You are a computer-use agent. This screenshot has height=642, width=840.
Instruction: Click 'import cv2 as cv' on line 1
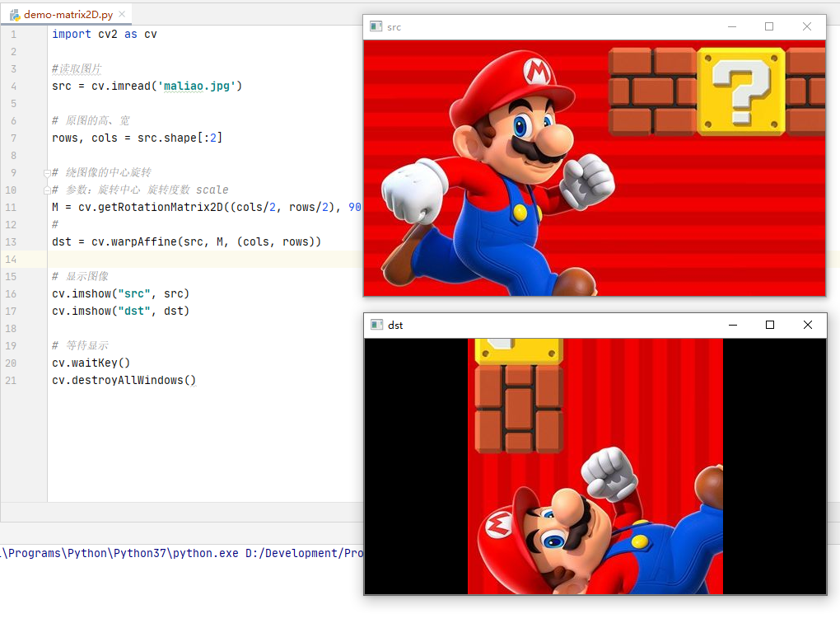click(105, 35)
